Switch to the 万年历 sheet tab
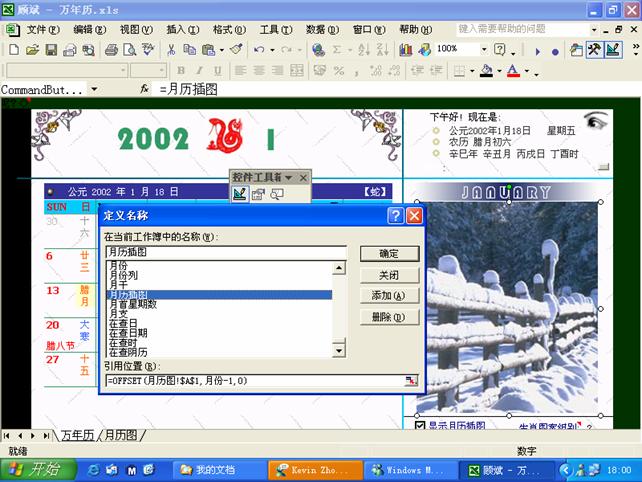Image resolution: width=642 pixels, height=482 pixels. tap(78, 435)
